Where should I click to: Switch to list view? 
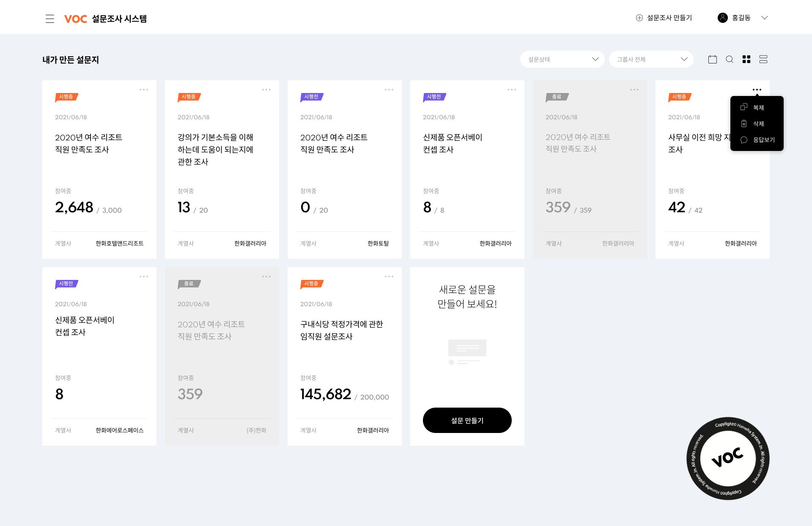[763, 59]
